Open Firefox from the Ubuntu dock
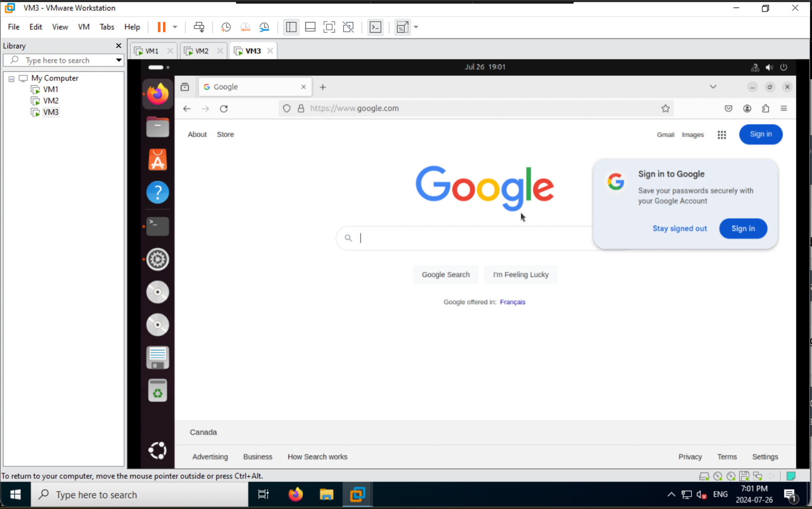Image resolution: width=812 pixels, height=509 pixels. coord(157,93)
